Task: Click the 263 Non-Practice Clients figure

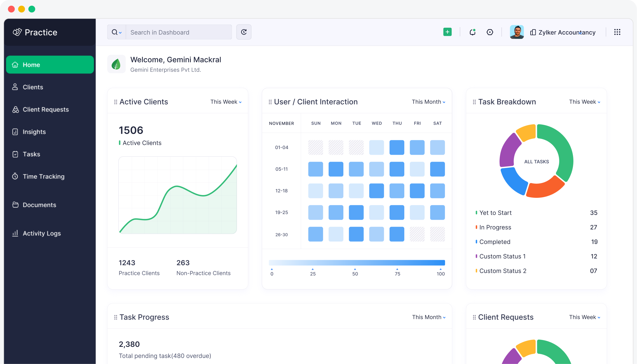Action: point(183,263)
